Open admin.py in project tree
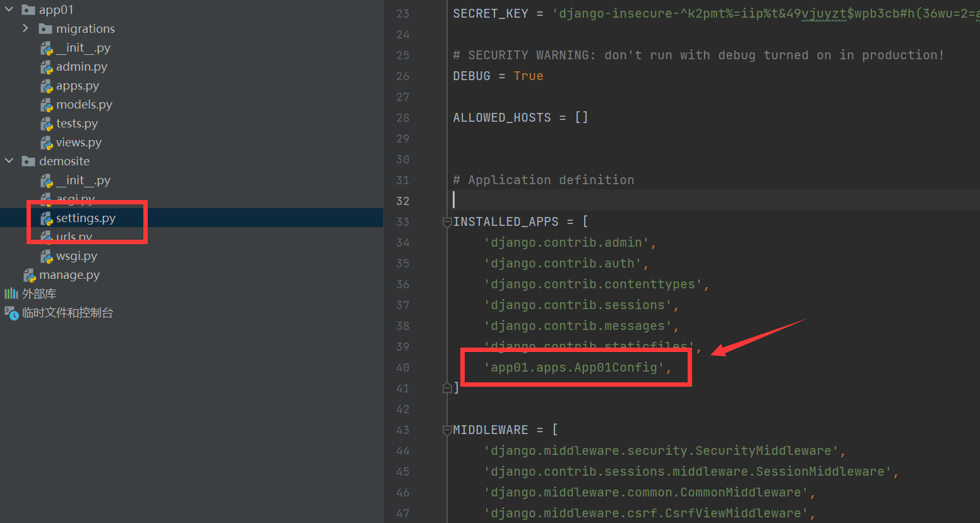The image size is (980, 523). pyautogui.click(x=81, y=66)
